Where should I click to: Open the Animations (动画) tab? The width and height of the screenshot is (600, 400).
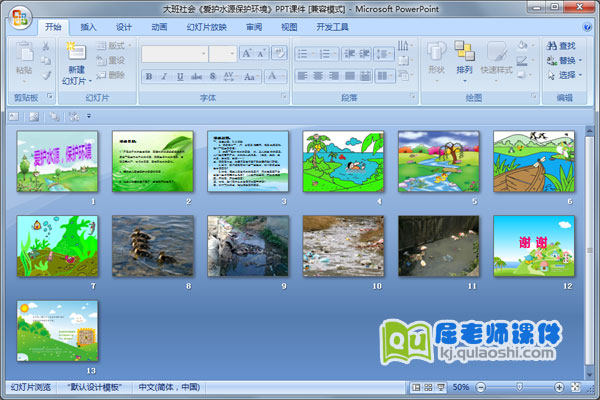tap(159, 27)
